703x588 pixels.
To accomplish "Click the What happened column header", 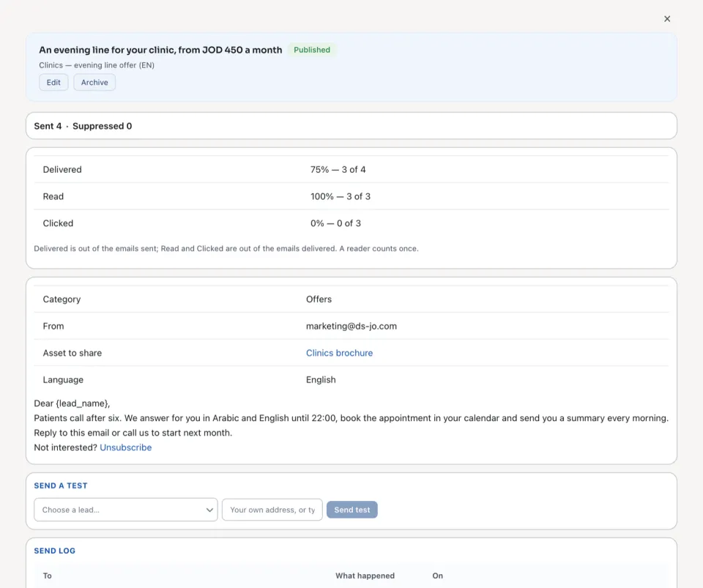I will coord(365,576).
